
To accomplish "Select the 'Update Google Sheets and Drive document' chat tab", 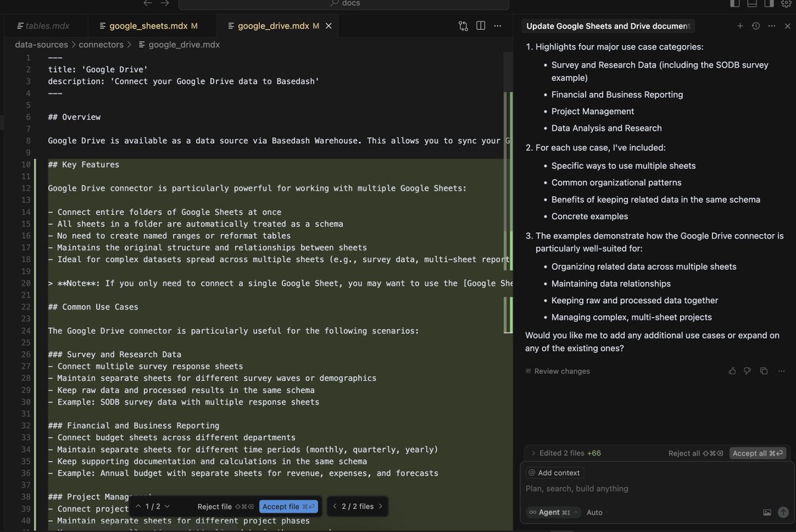I will coord(608,27).
